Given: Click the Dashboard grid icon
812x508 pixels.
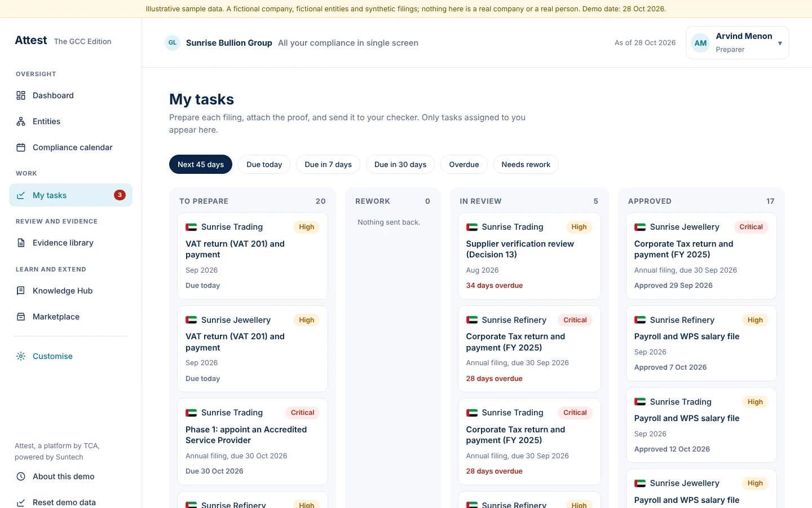Looking at the screenshot, I should 21,95.
